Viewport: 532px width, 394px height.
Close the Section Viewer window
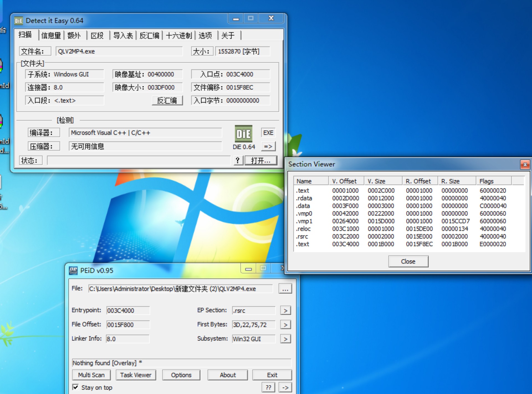point(525,164)
